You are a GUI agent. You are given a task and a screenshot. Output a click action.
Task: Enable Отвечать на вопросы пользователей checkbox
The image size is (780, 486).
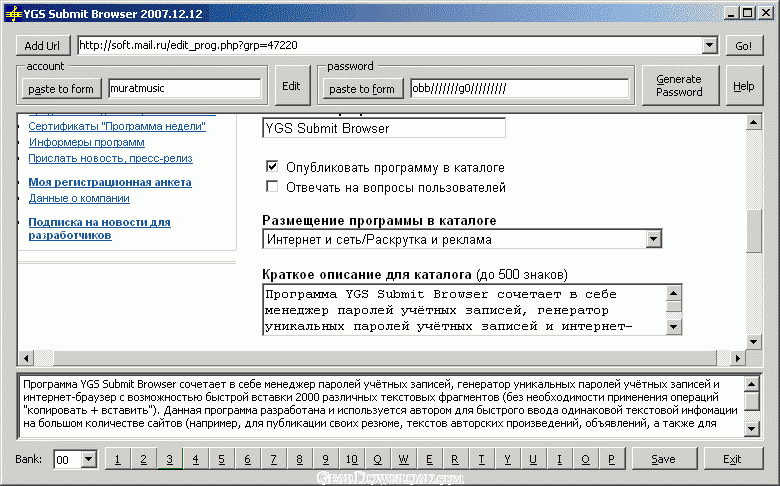(x=272, y=187)
